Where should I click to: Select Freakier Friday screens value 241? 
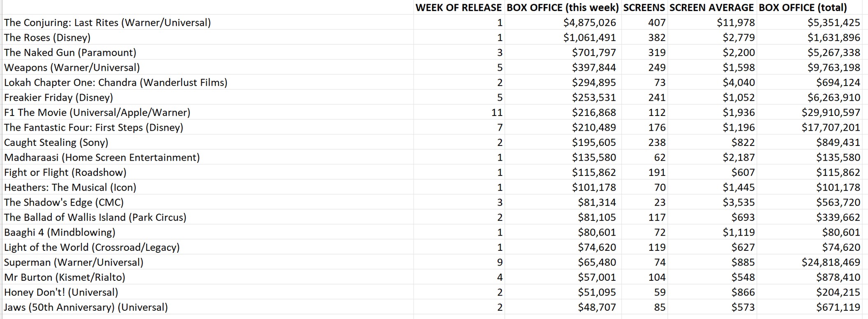657,97
